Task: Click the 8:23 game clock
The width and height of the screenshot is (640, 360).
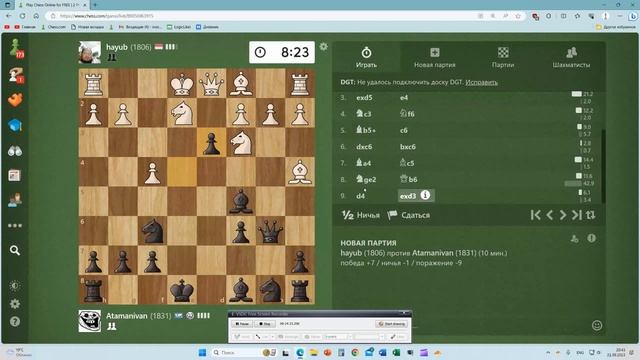Action: [282, 52]
